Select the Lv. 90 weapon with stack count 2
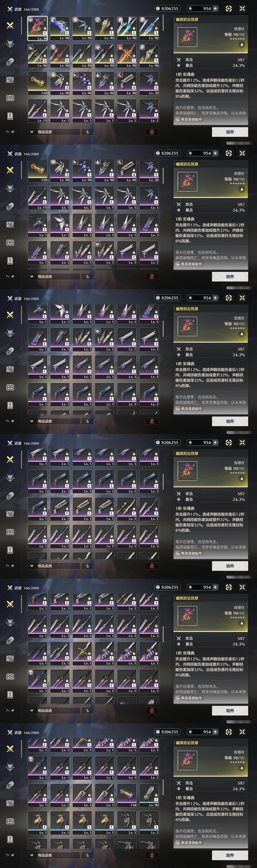257x868 pixels. (104, 56)
